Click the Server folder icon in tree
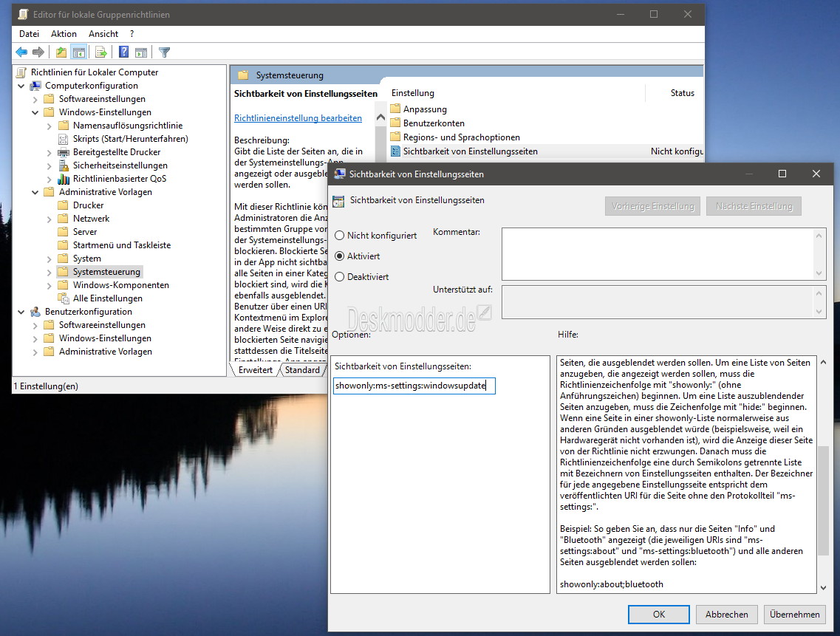 [x=64, y=231]
